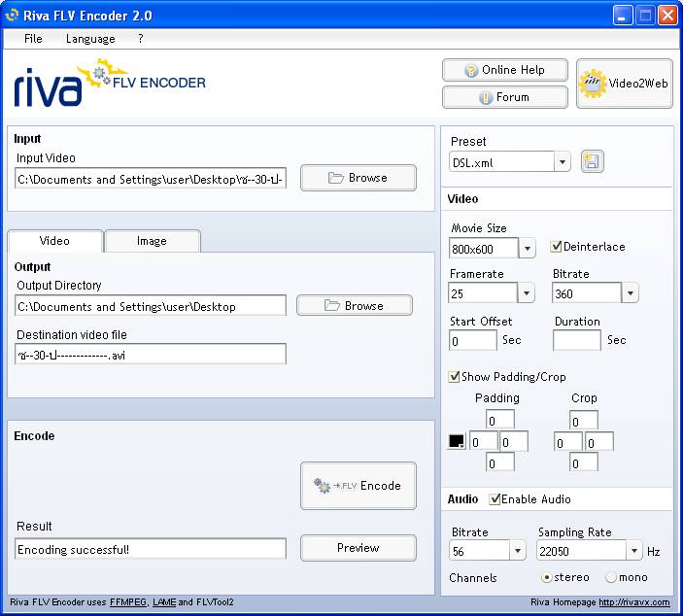Click the save preset floppy icon
The height and width of the screenshot is (616, 683).
pyautogui.click(x=592, y=161)
